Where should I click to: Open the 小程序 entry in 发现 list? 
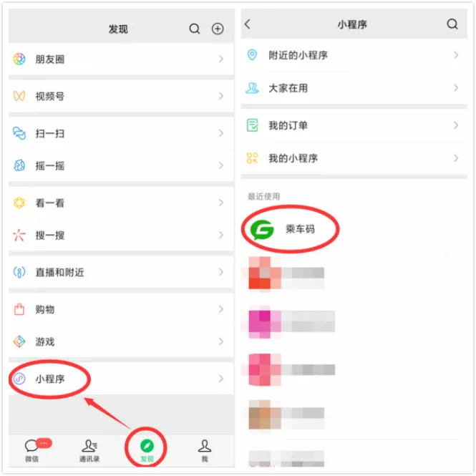coord(121,379)
